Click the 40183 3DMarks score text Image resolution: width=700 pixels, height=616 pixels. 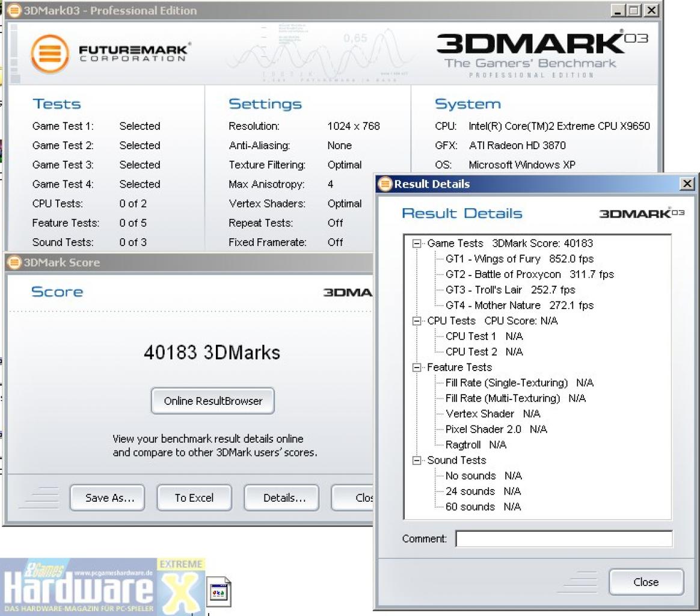pos(212,353)
